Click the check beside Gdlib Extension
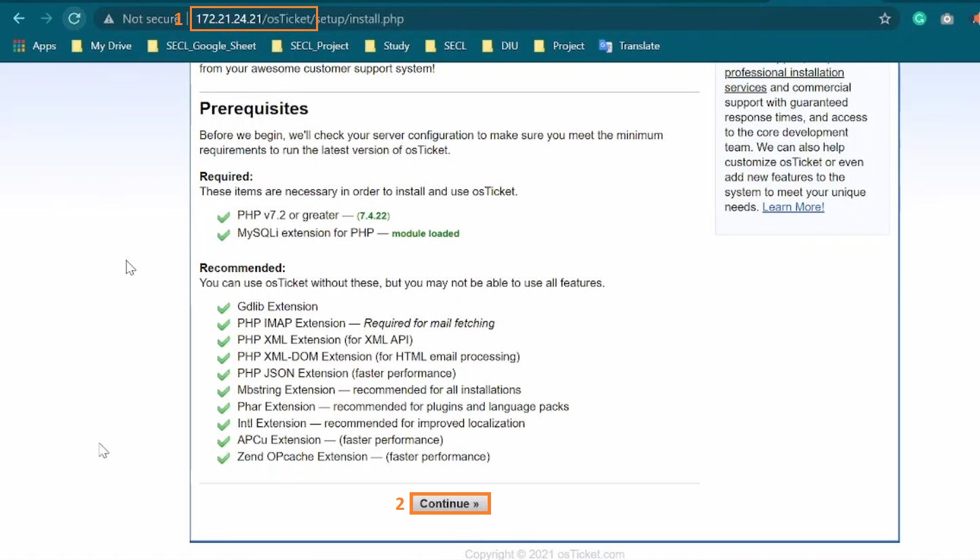The height and width of the screenshot is (560, 980). [x=223, y=308]
